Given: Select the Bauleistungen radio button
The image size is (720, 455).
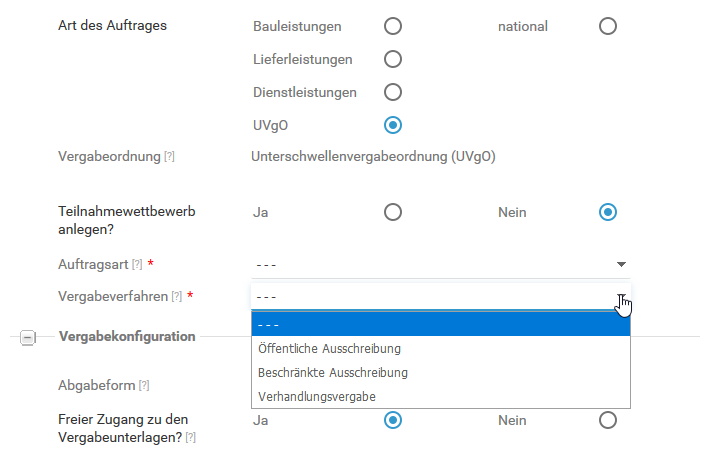Looking at the screenshot, I should click(393, 26).
